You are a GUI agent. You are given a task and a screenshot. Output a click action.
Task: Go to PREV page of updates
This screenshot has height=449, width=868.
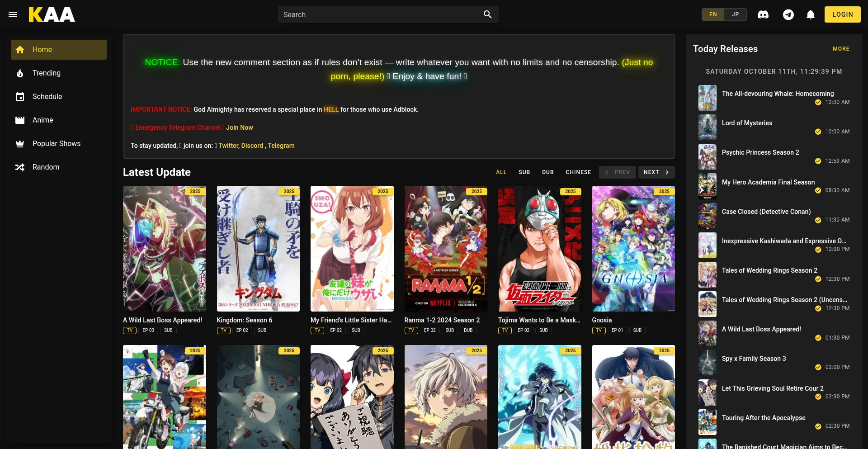[x=618, y=172]
